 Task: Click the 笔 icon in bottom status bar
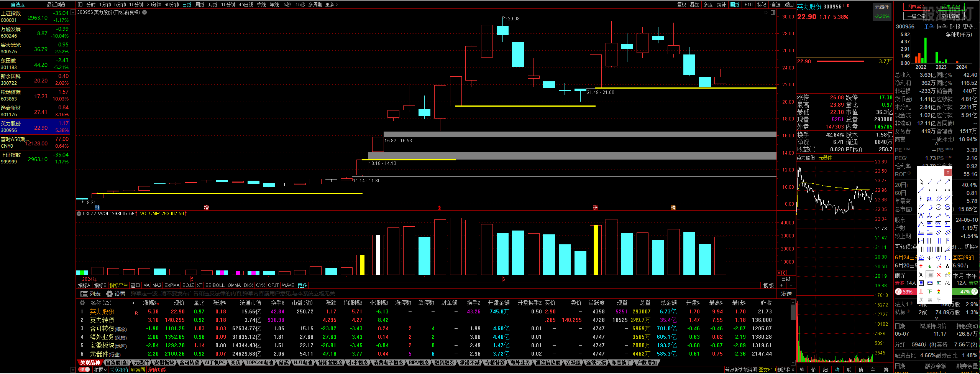pyautogui.click(x=802, y=370)
